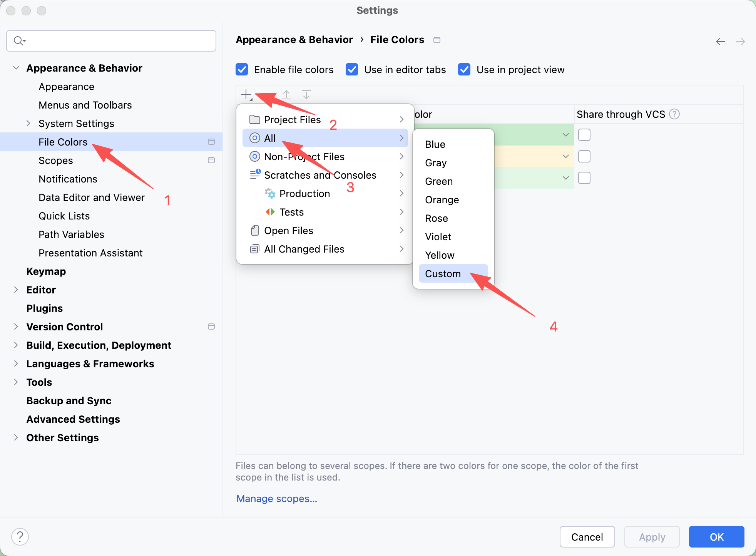Collapse Appearance & Behavior section
The image size is (756, 556).
[x=16, y=68]
